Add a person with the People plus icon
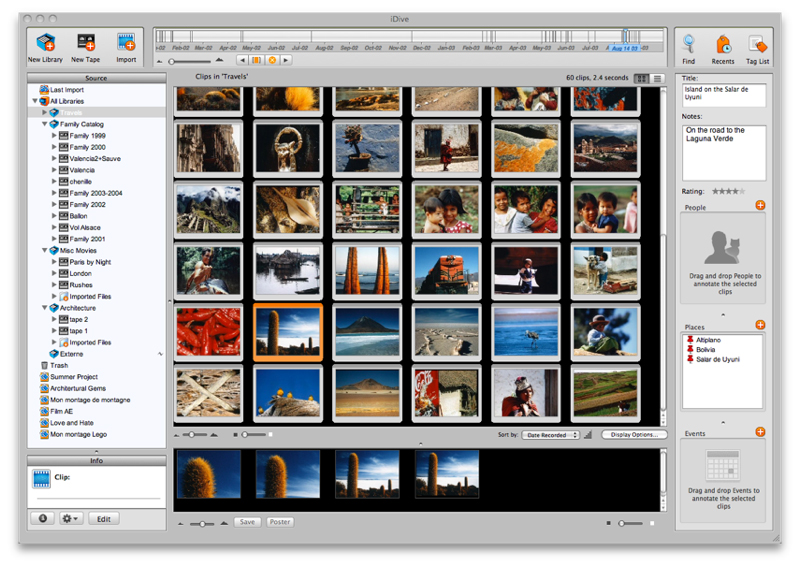 click(760, 205)
